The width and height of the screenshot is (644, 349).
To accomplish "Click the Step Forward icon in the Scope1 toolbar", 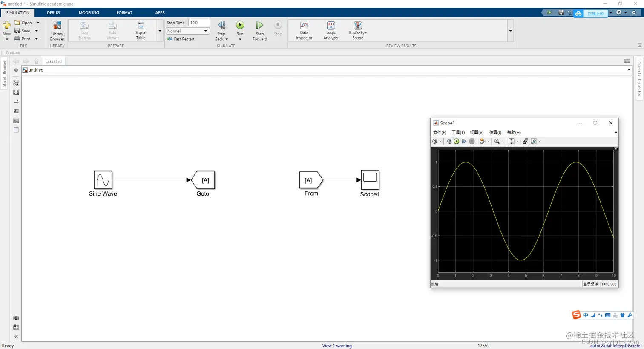I will (x=464, y=141).
